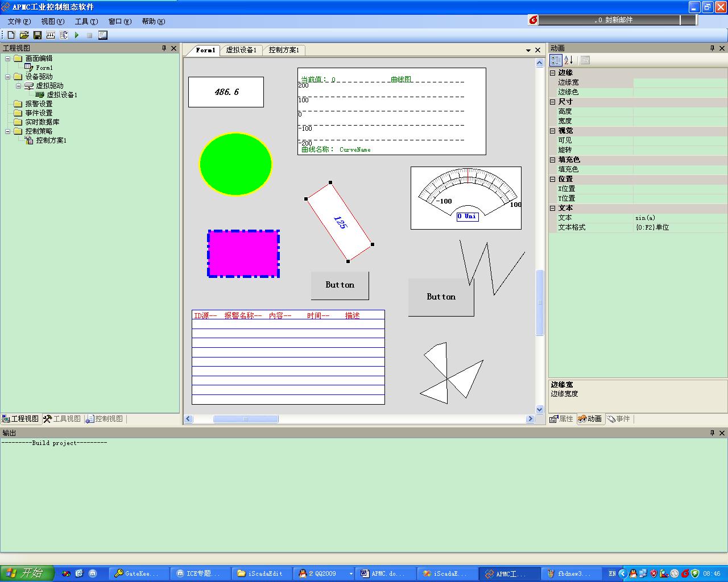The height and width of the screenshot is (582, 728).
Task: Click the console window toolbar icon
Action: 103,35
